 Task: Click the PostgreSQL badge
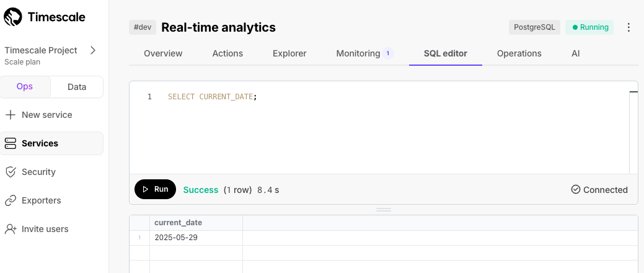[x=534, y=27]
